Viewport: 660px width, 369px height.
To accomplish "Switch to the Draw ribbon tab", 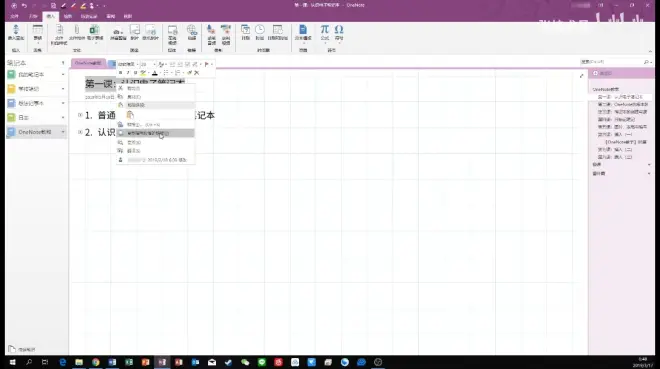I will pyautogui.click(x=67, y=16).
